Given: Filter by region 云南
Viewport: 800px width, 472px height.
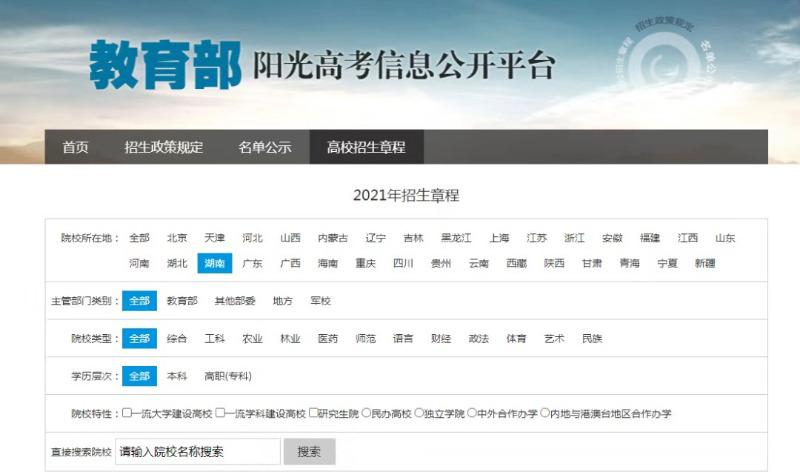Looking at the screenshot, I should point(479,263).
